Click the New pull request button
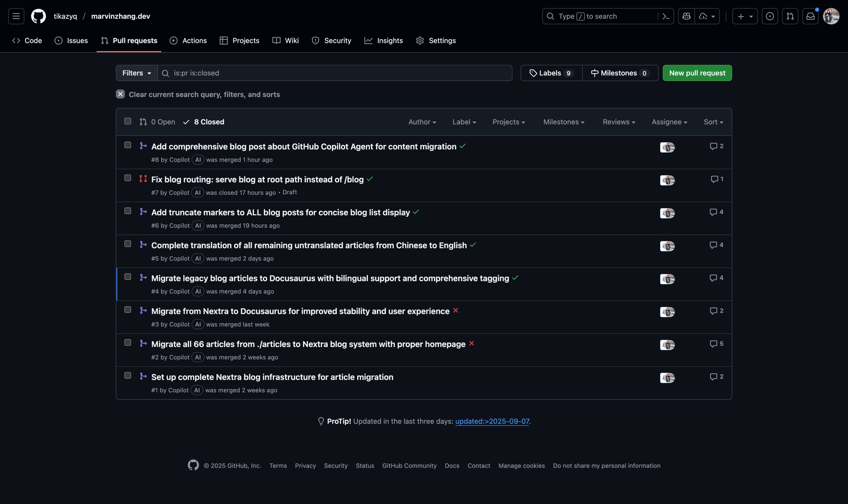 [x=697, y=73]
